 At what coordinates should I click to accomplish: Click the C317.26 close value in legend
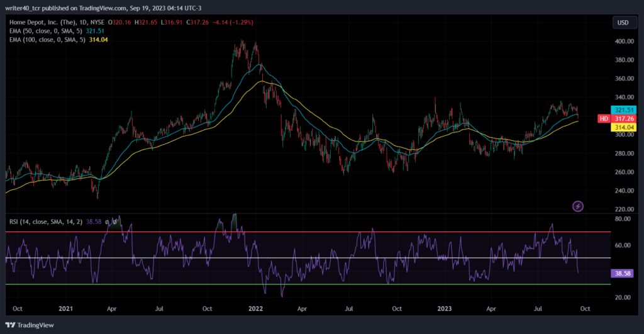coord(197,22)
